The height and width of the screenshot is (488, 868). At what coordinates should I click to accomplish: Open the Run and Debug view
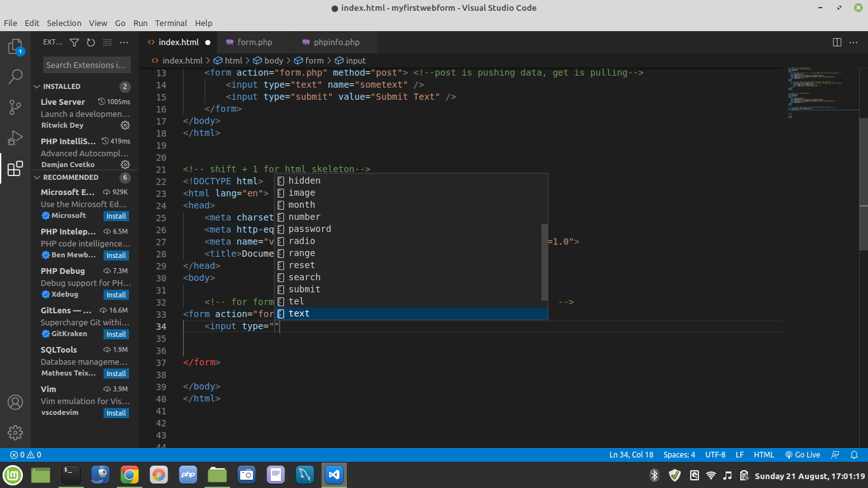point(15,138)
